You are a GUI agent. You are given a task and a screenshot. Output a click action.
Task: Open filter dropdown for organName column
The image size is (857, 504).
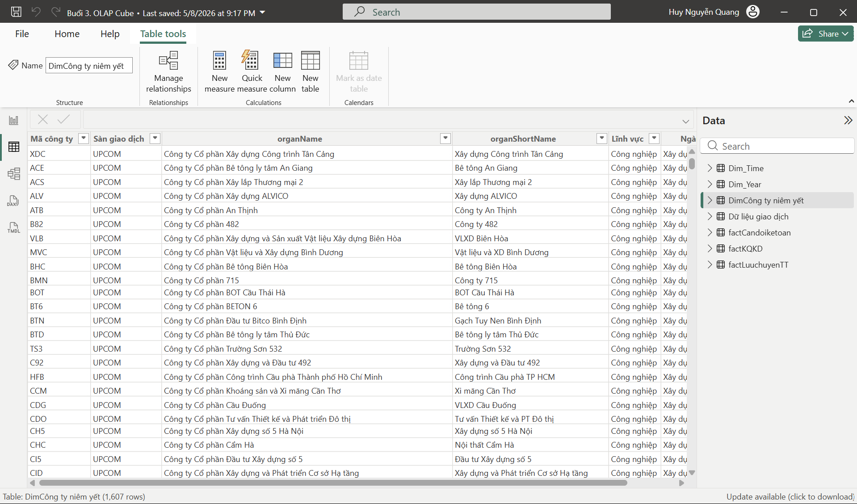pyautogui.click(x=445, y=139)
